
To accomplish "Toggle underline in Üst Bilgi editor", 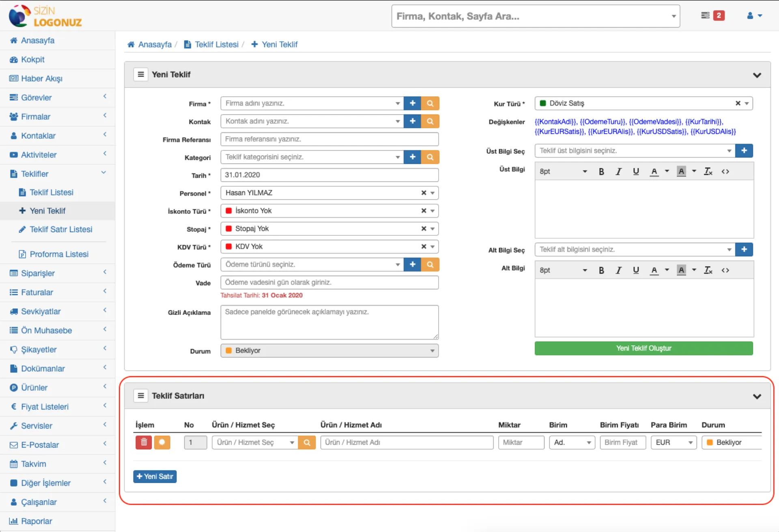I will point(636,172).
